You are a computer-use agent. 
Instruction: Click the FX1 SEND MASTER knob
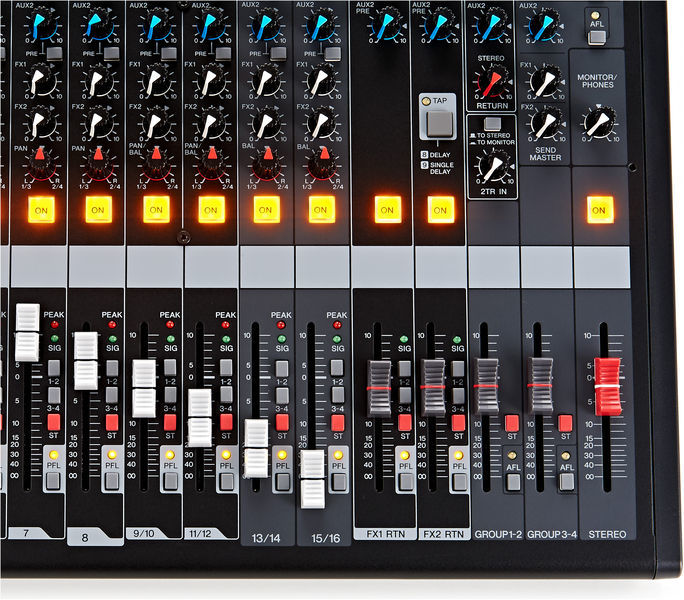[545, 81]
